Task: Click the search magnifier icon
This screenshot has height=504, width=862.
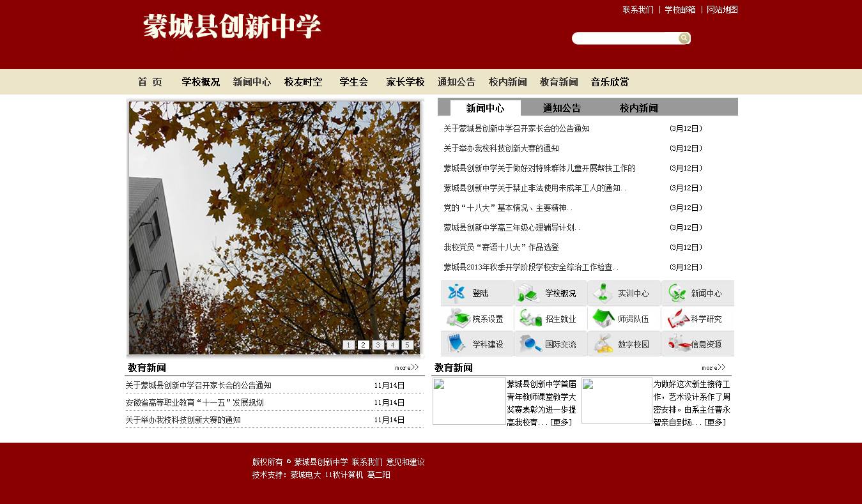Action: (x=684, y=38)
